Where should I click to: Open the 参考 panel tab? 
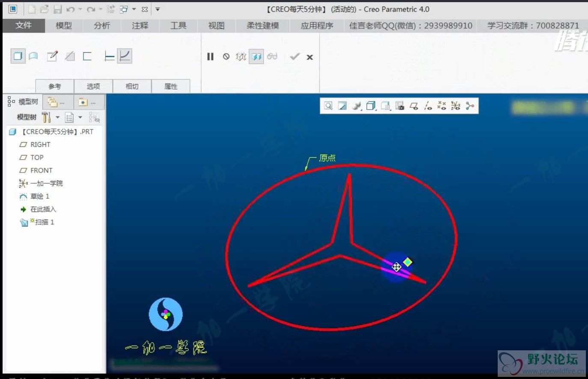55,86
